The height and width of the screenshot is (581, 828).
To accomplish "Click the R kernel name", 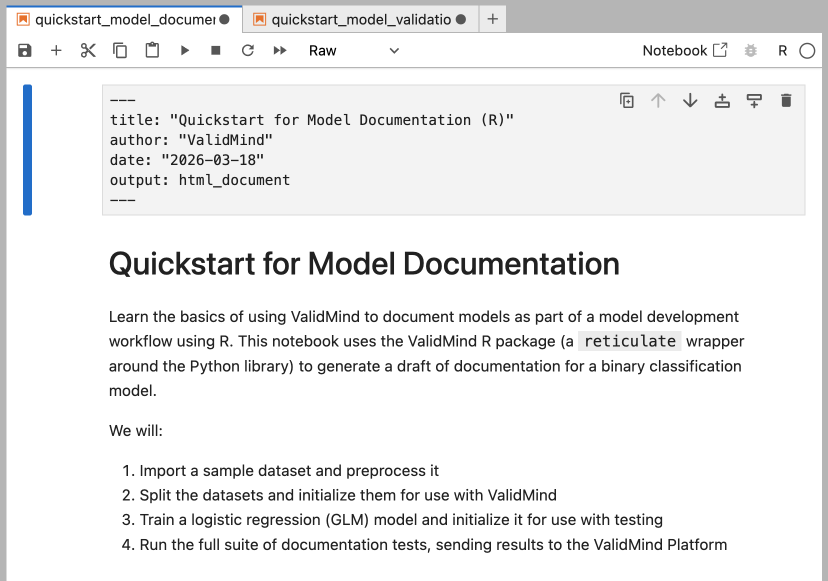I will [783, 50].
